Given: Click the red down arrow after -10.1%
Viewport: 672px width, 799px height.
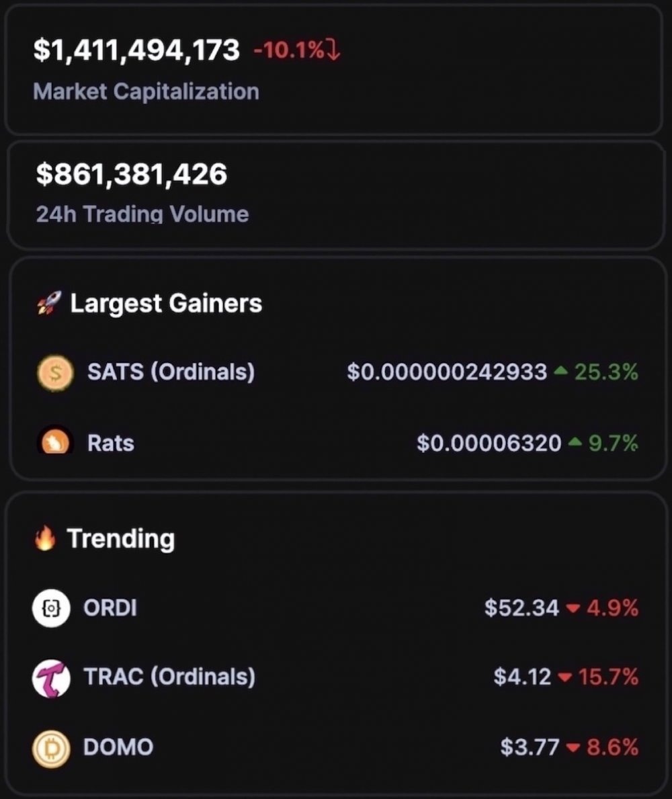Looking at the screenshot, I should coord(333,50).
